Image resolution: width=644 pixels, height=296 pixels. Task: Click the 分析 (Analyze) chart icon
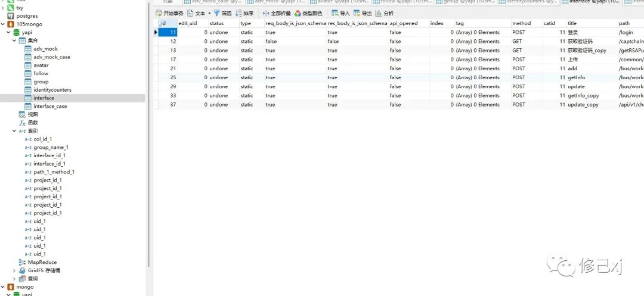coord(379,13)
